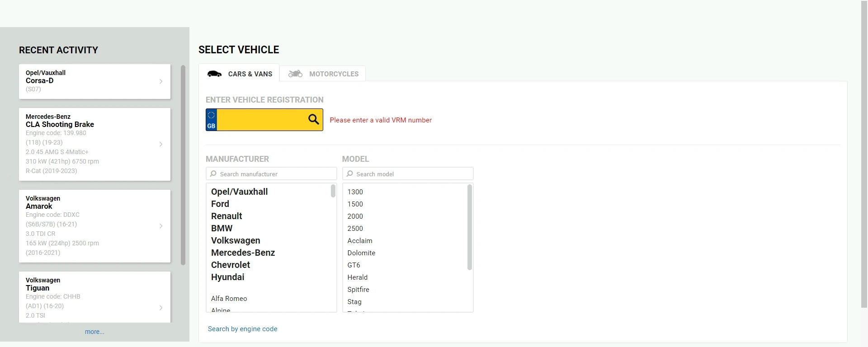
Task: Choose the Spitfire model
Action: (358, 289)
